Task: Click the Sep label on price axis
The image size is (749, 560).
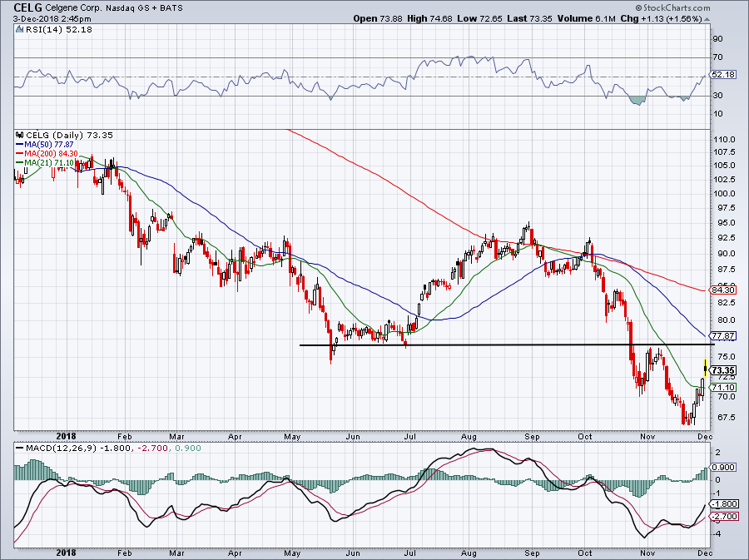Action: (532, 436)
